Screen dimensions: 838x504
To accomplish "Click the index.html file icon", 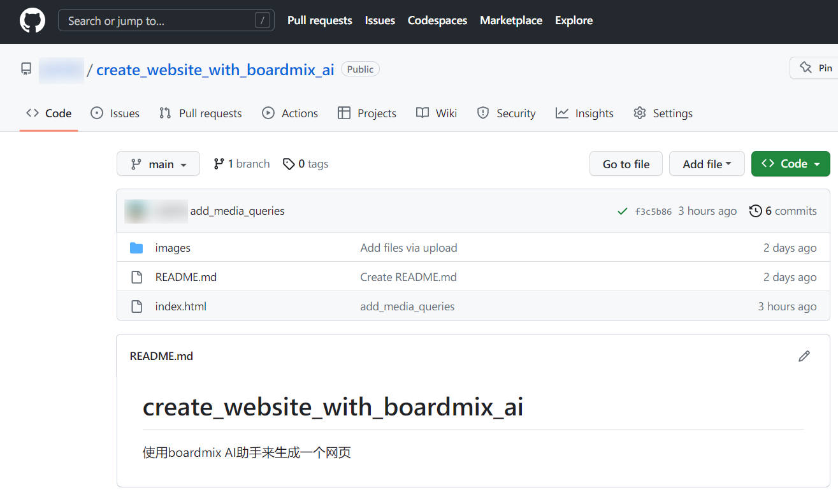I will click(x=136, y=306).
